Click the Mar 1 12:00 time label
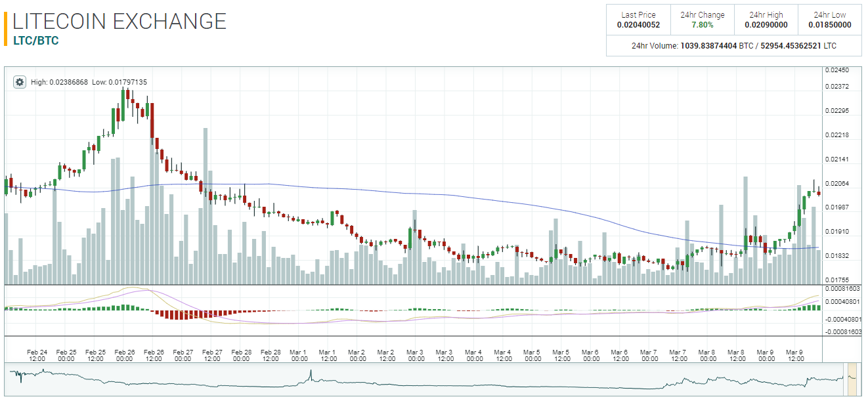 click(328, 356)
